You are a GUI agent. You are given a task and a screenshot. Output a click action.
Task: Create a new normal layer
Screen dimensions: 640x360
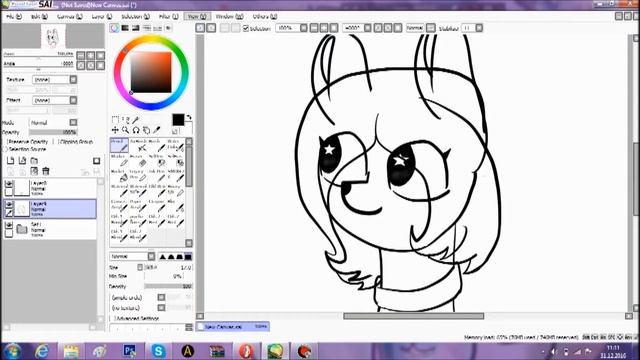11,161
